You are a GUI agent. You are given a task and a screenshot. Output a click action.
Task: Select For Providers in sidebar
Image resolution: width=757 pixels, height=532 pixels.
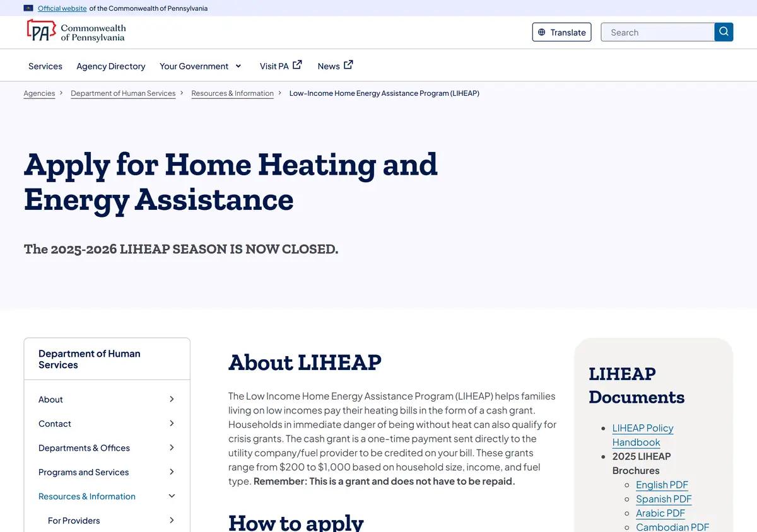(74, 521)
